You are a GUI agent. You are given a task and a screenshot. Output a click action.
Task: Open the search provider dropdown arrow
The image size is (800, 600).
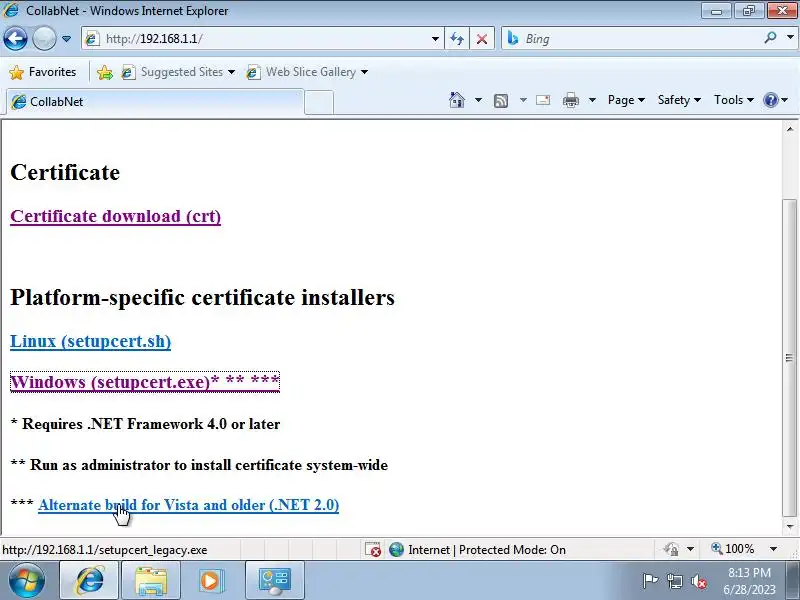pyautogui.click(x=790, y=37)
